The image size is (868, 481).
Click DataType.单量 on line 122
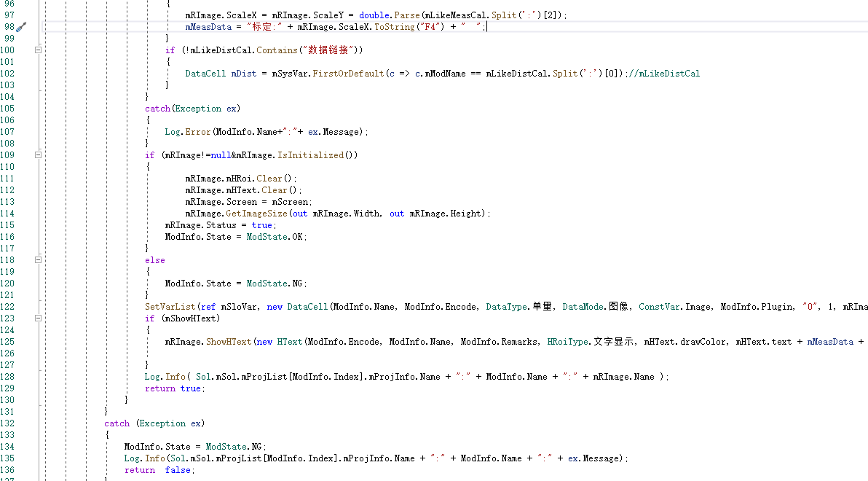[x=518, y=306]
